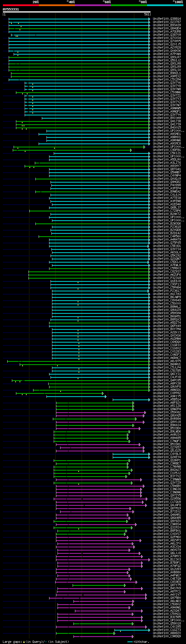Select hit label UniRef100_Q6FK49
The height and width of the screenshot is (644, 186).
point(167,326)
